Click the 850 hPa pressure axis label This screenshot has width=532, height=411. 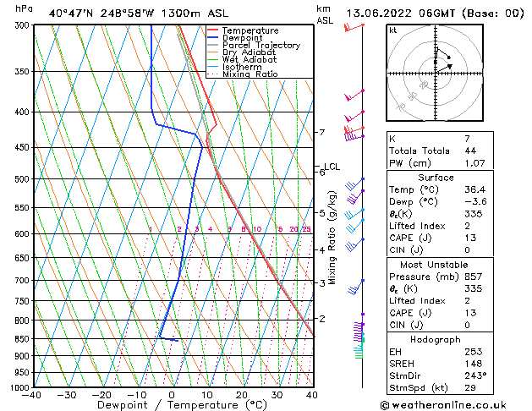(x=24, y=339)
